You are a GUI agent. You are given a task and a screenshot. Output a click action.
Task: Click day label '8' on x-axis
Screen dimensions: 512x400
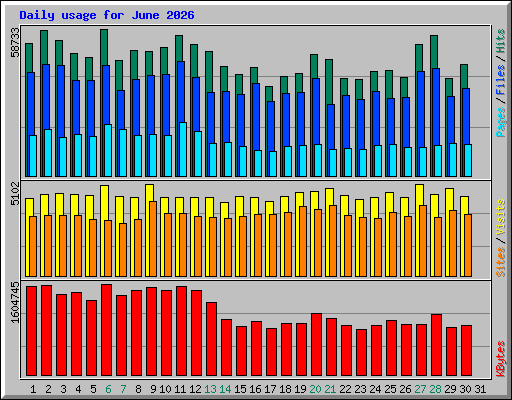coord(138,389)
